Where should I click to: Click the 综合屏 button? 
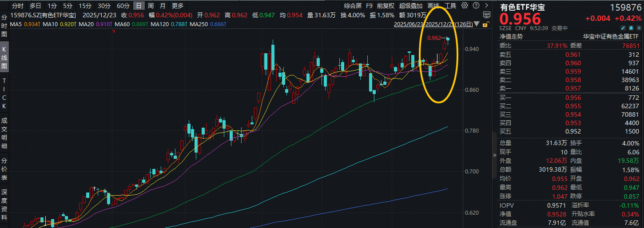coord(353,6)
